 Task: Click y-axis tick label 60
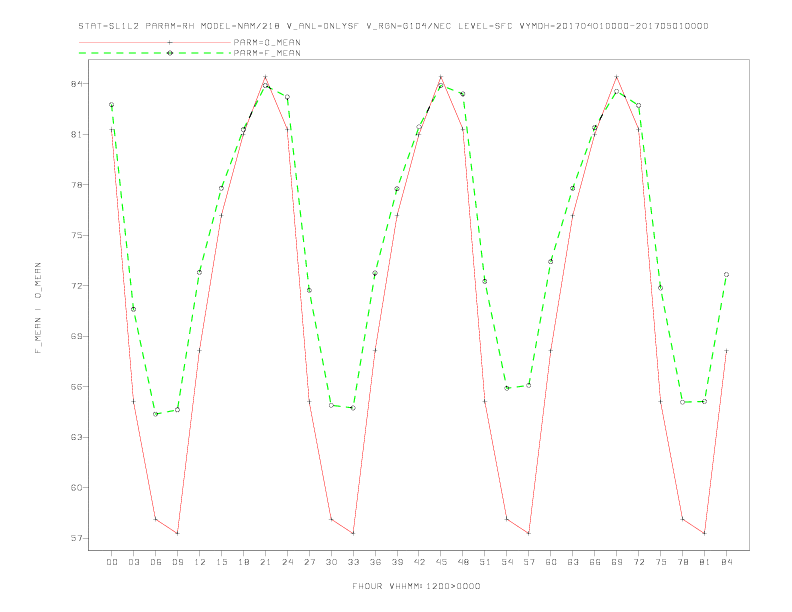76,488
